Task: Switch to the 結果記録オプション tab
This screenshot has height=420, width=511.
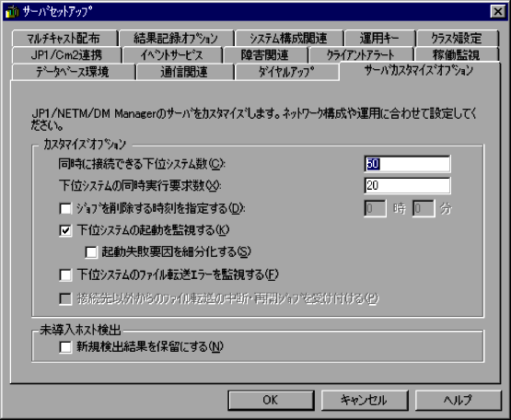Action: pos(176,38)
